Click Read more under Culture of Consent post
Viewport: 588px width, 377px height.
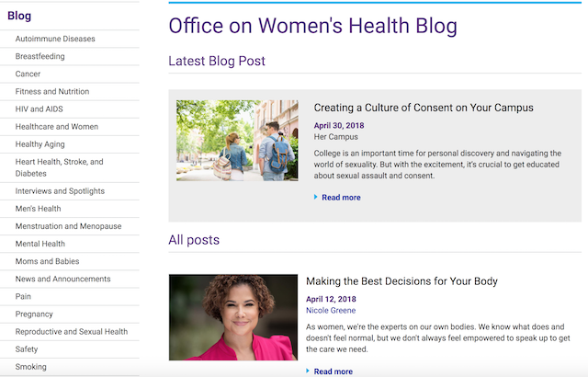341,198
